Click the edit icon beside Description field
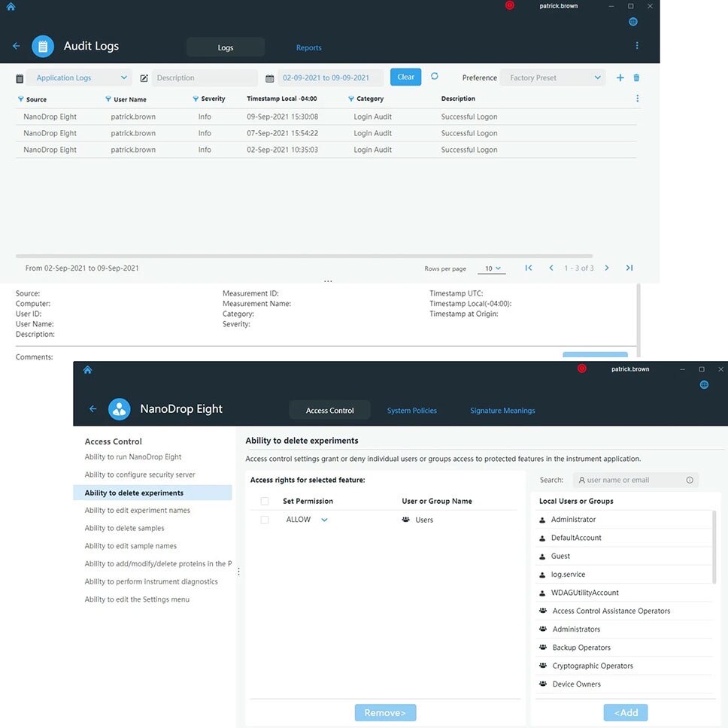The height and width of the screenshot is (728, 728). (144, 78)
